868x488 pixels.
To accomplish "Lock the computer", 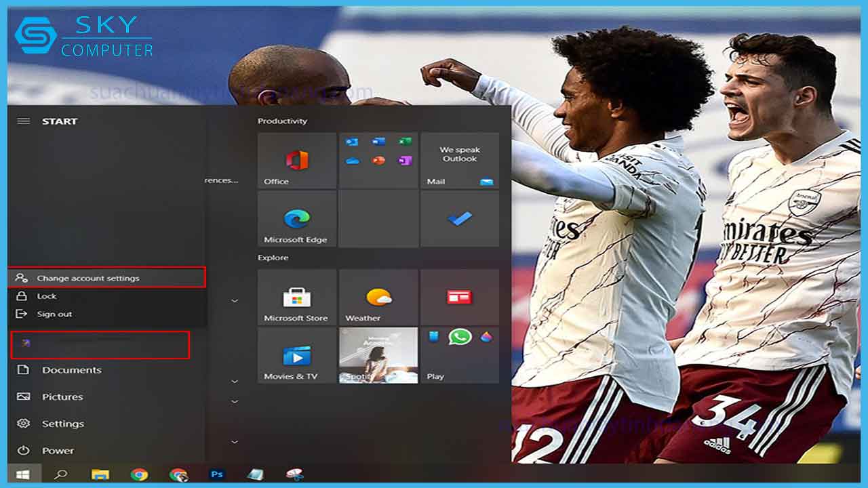I will point(47,296).
